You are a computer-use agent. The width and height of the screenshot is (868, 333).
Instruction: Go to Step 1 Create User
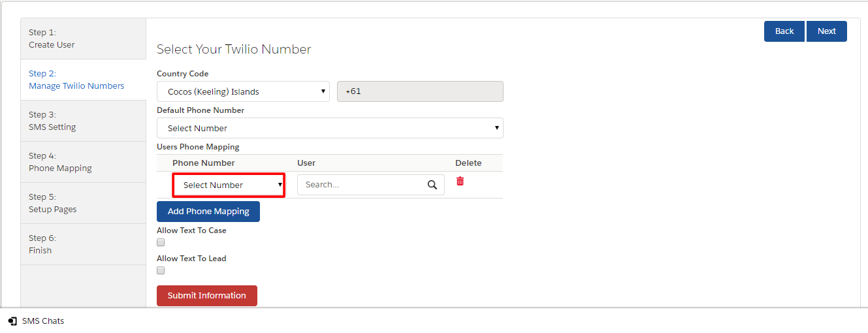[x=84, y=39]
